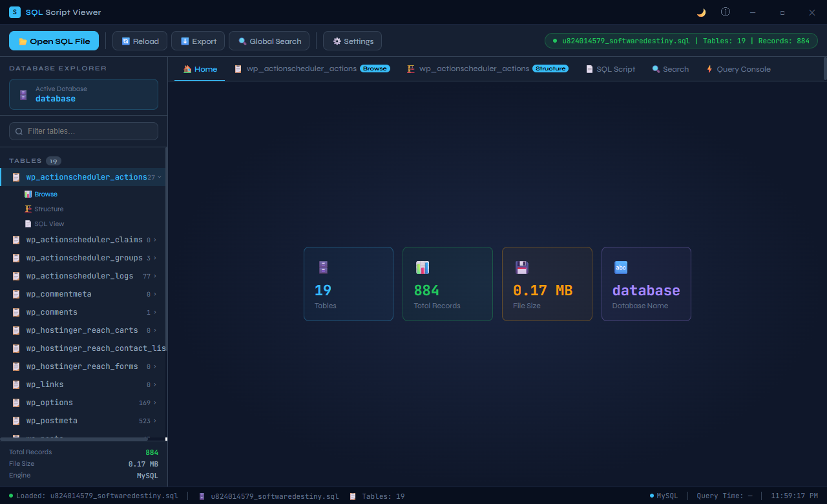This screenshot has height=504, width=827.
Task: Click the loaded file status pill
Action: coord(681,41)
